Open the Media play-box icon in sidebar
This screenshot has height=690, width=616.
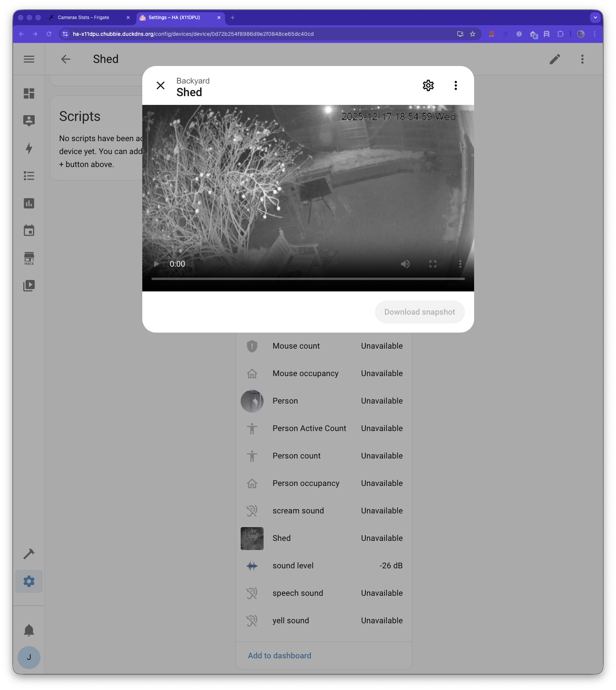[x=29, y=286]
